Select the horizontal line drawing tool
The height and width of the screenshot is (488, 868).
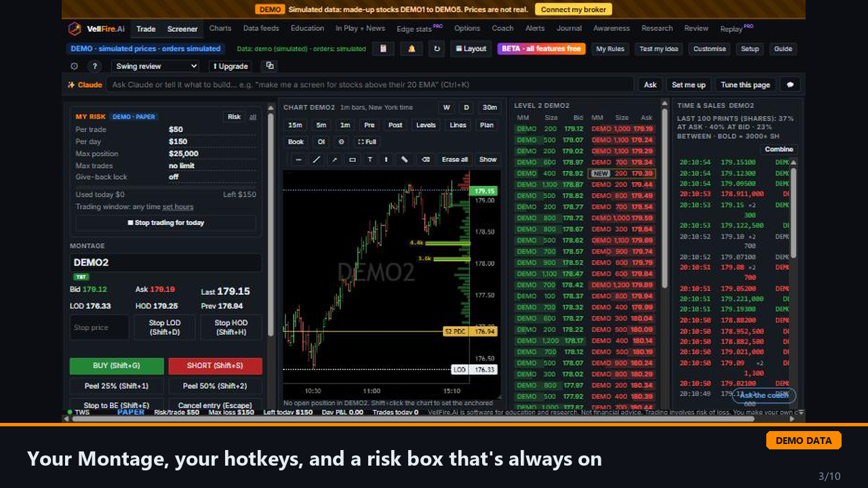[x=298, y=159]
